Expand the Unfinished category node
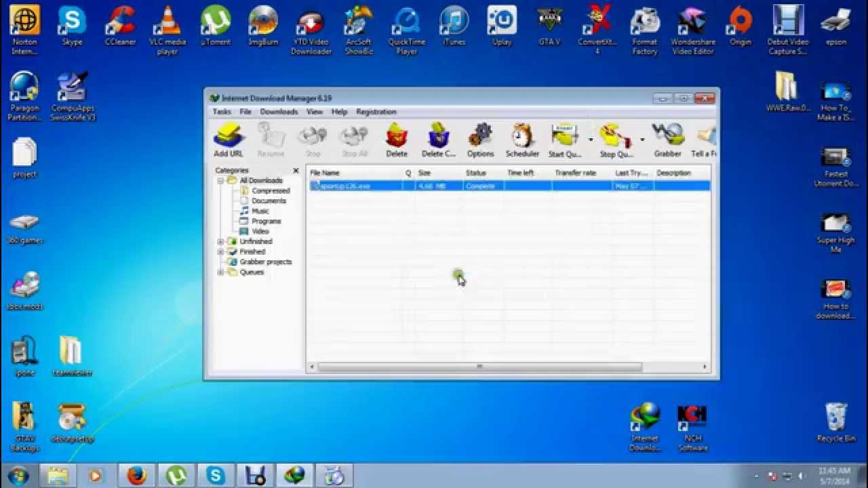The height and width of the screenshot is (488, 868). [220, 241]
